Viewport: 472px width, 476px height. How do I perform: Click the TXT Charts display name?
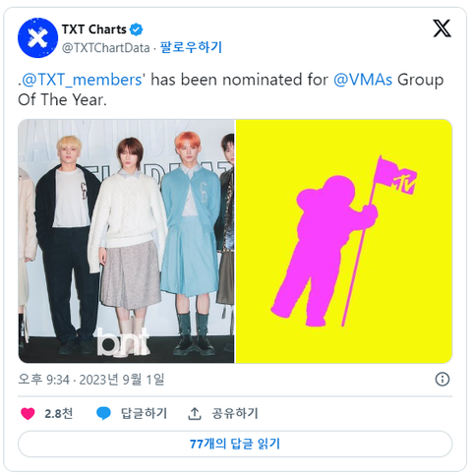pyautogui.click(x=94, y=30)
